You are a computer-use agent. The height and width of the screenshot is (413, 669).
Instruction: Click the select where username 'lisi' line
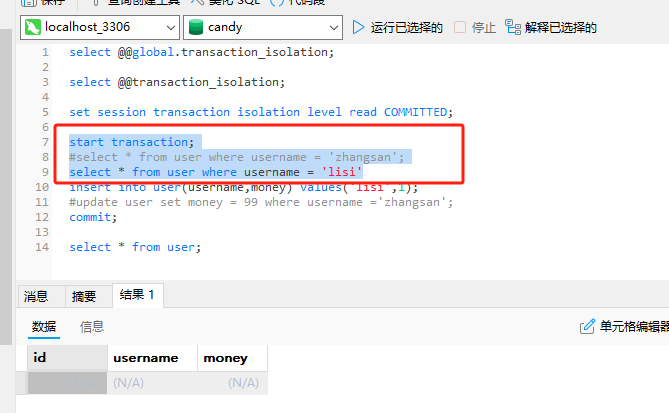tap(216, 172)
